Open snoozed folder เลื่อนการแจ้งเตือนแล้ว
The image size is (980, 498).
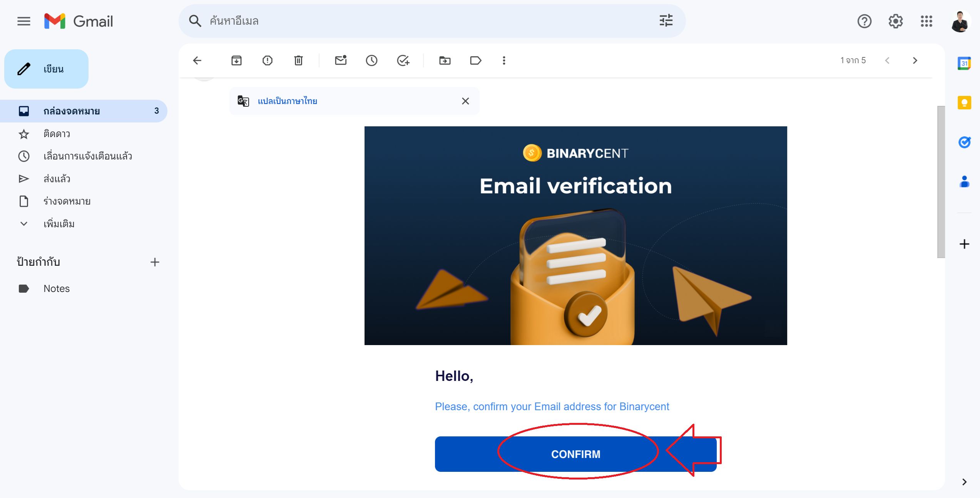[84, 156]
